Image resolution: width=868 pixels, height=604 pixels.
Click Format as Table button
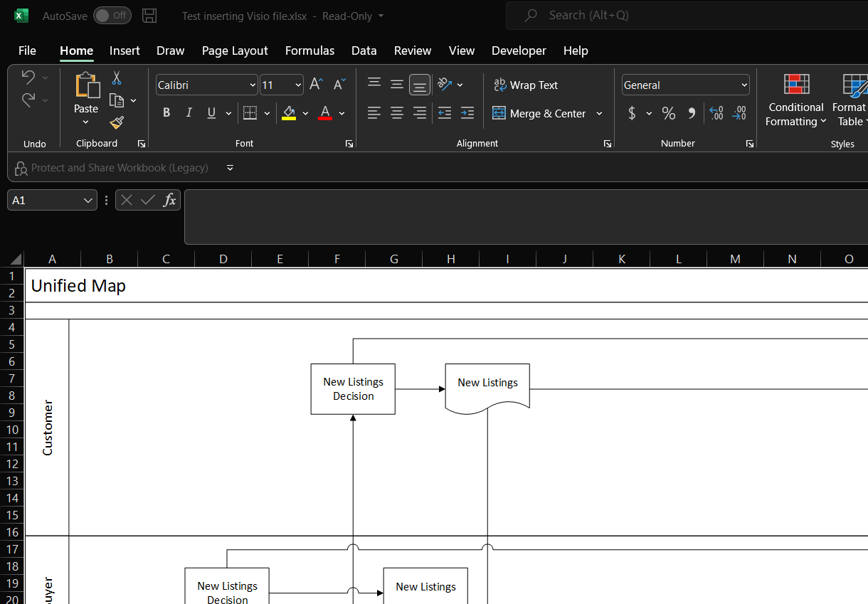(850, 101)
